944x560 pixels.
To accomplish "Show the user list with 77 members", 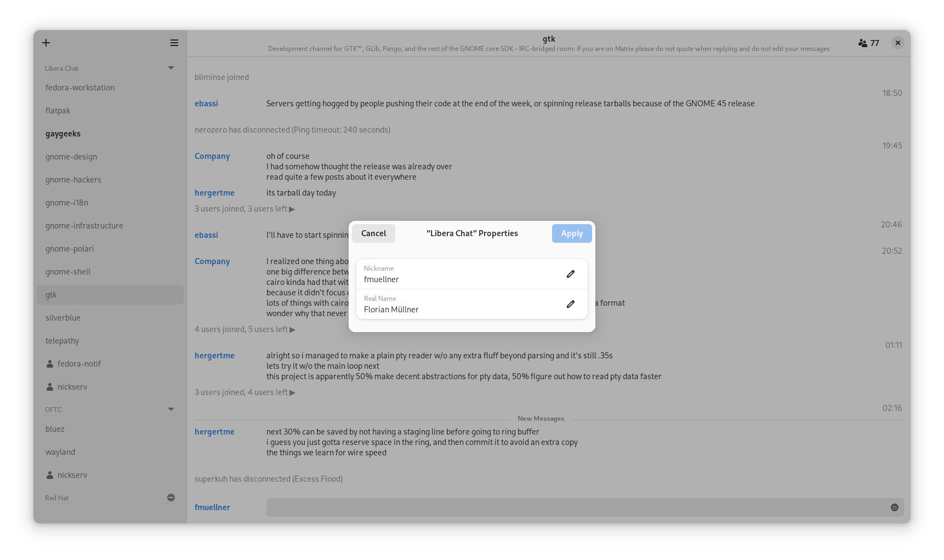I will coord(868,43).
